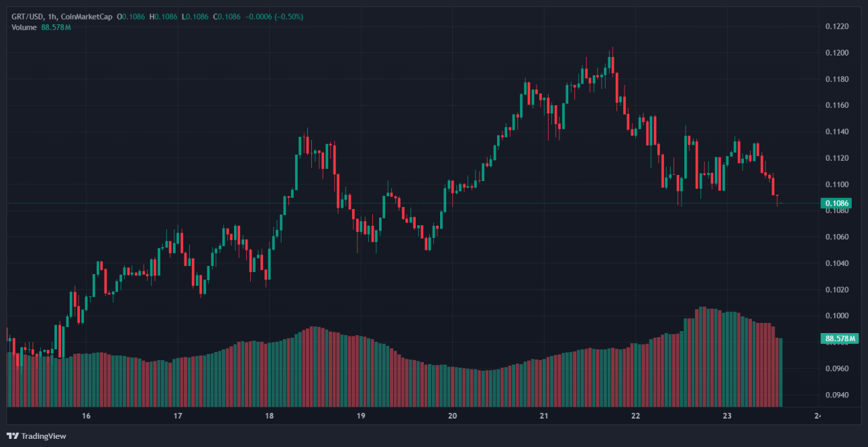Click date label 18 on time axis
This screenshot has height=447, width=868.
coord(269,416)
